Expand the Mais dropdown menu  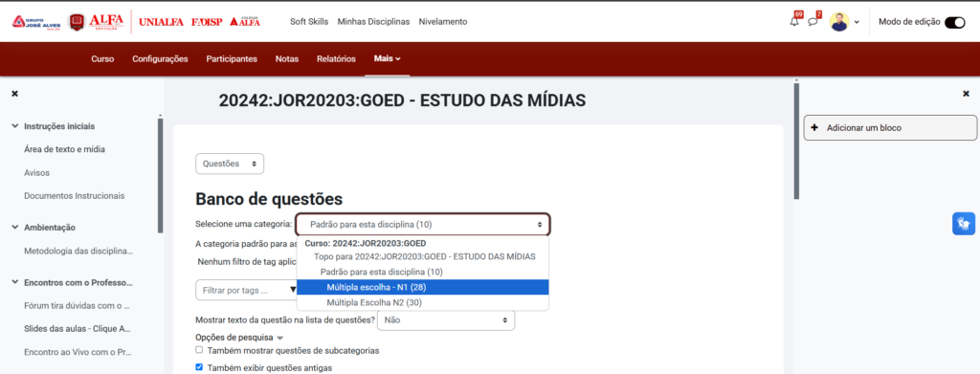pos(387,58)
